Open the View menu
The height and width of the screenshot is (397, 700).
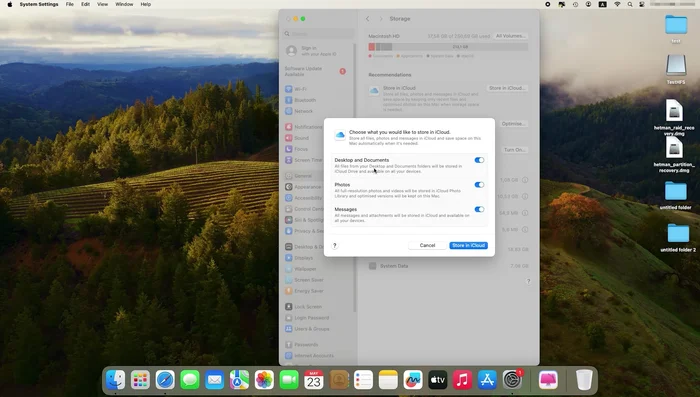click(x=103, y=4)
